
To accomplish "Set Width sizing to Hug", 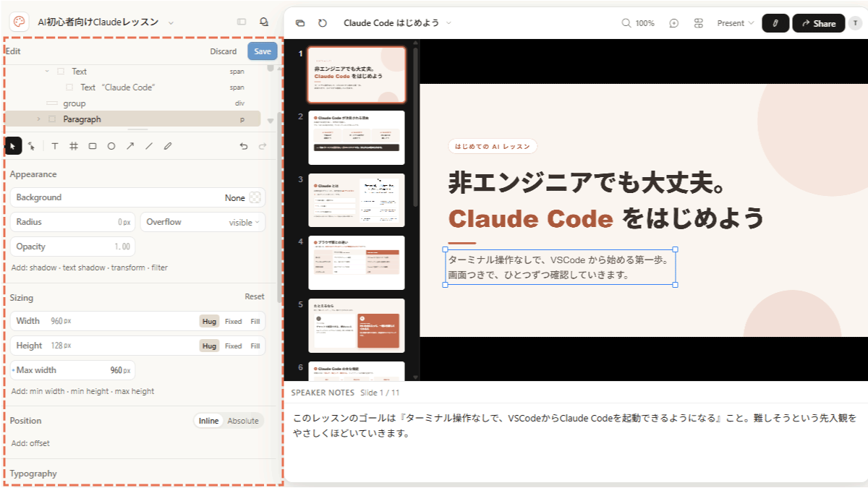I will coord(210,321).
